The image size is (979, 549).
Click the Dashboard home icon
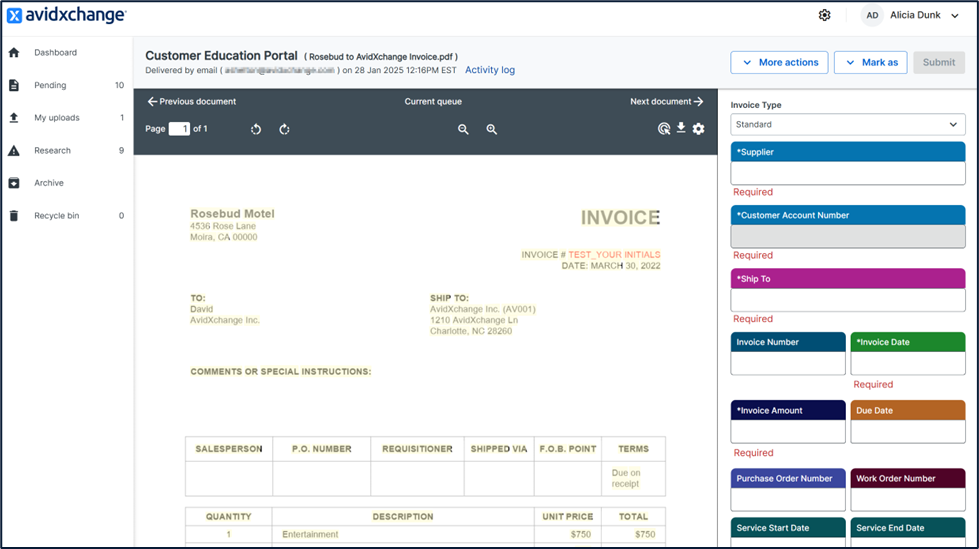pyautogui.click(x=14, y=52)
